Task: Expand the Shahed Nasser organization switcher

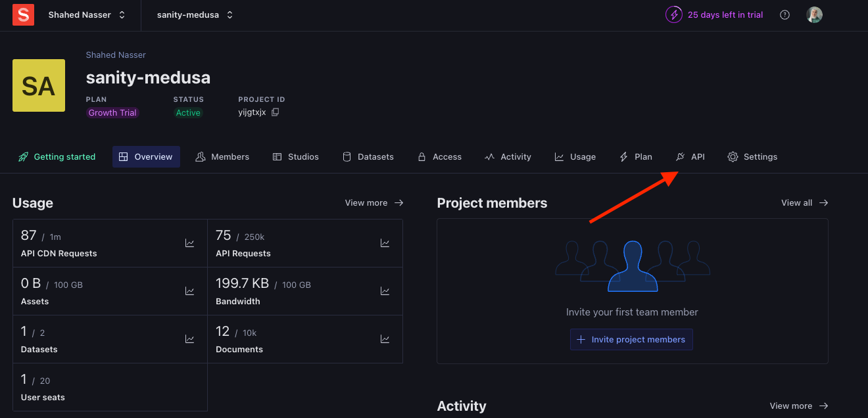Action: coord(86,14)
